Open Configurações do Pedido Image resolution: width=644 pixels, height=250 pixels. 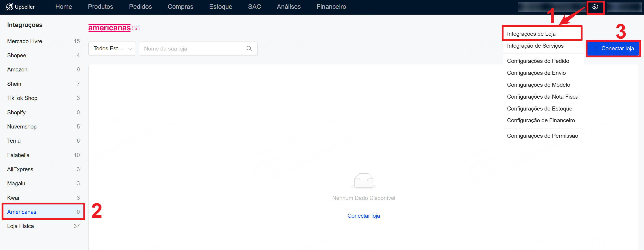click(538, 61)
